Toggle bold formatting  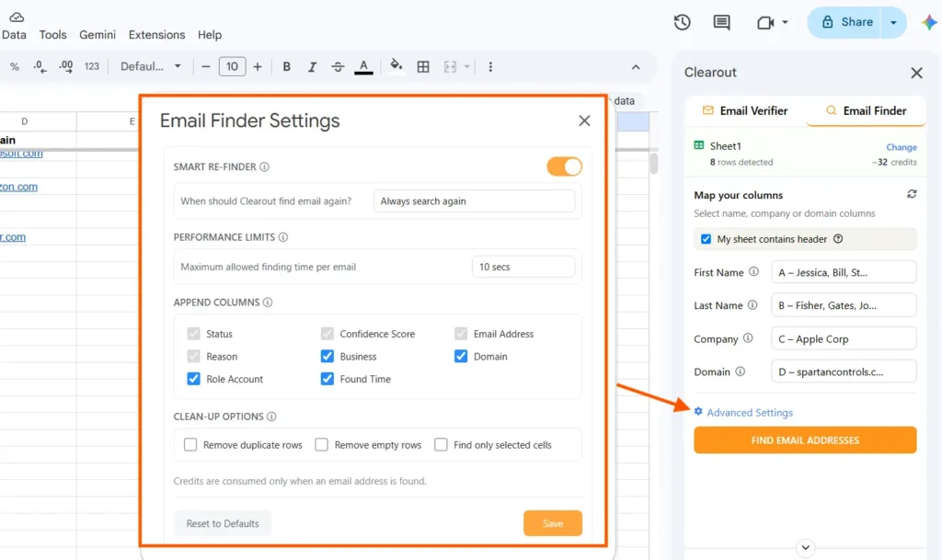(x=287, y=66)
